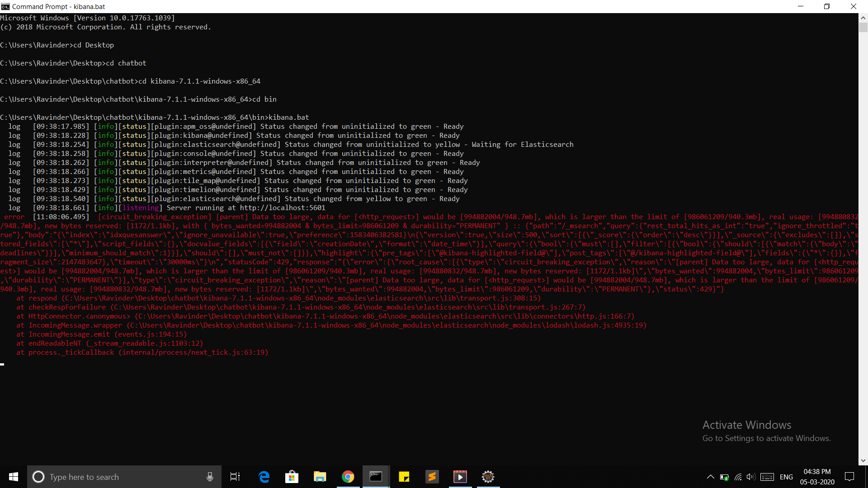Viewport: 868px width, 488px height.
Task: Open Sublime Text from taskbar
Action: 432,477
